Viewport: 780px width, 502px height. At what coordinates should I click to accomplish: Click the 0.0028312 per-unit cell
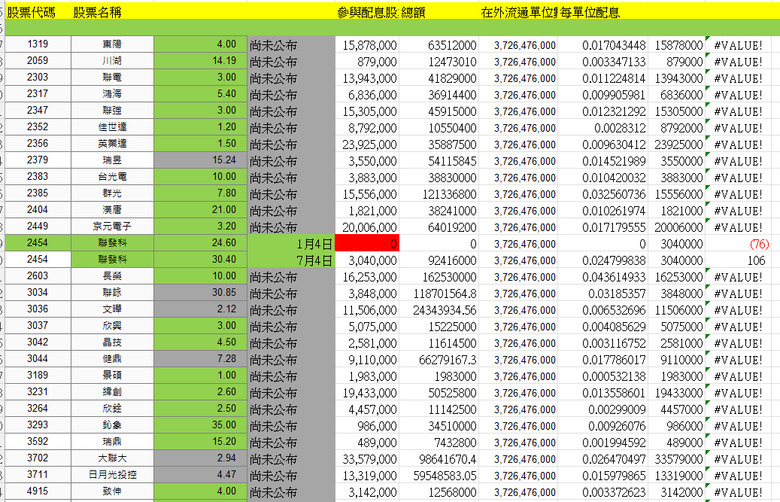[x=602, y=128]
